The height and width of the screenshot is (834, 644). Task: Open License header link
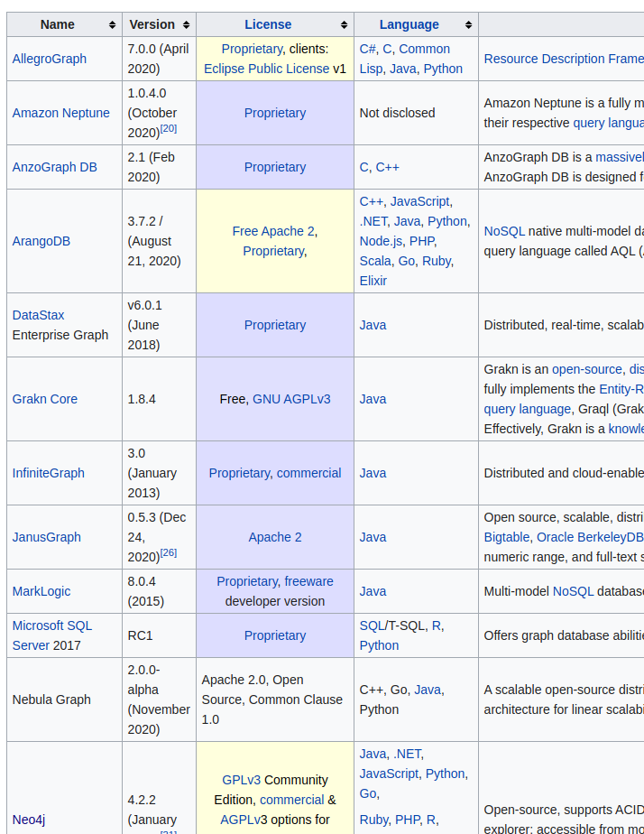268,25
